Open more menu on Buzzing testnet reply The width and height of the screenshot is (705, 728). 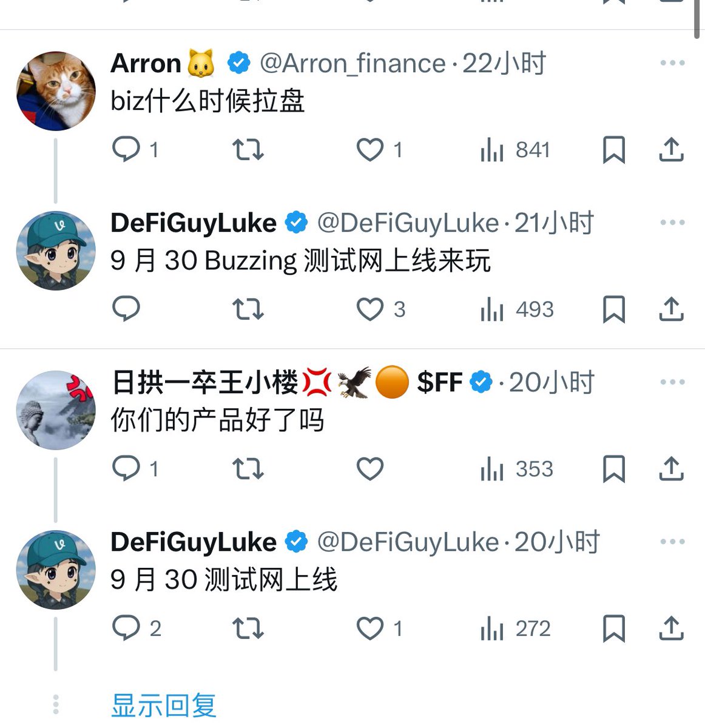click(x=672, y=223)
